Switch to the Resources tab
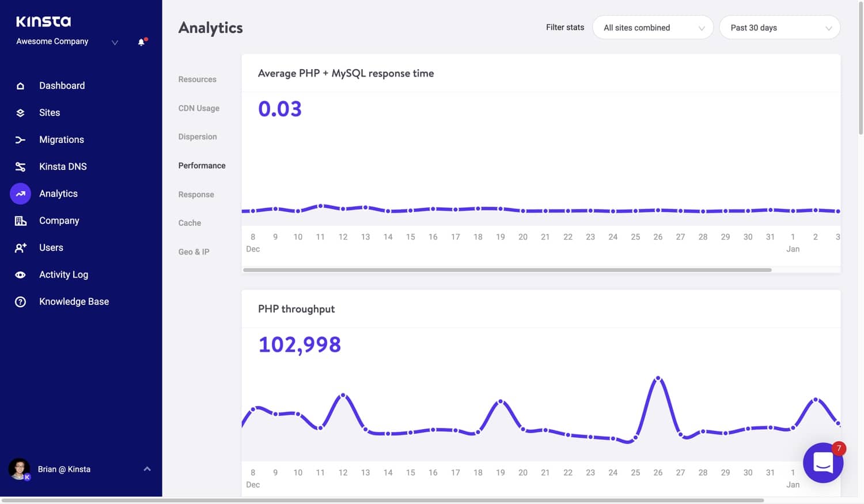The height and width of the screenshot is (504, 864). (x=197, y=79)
